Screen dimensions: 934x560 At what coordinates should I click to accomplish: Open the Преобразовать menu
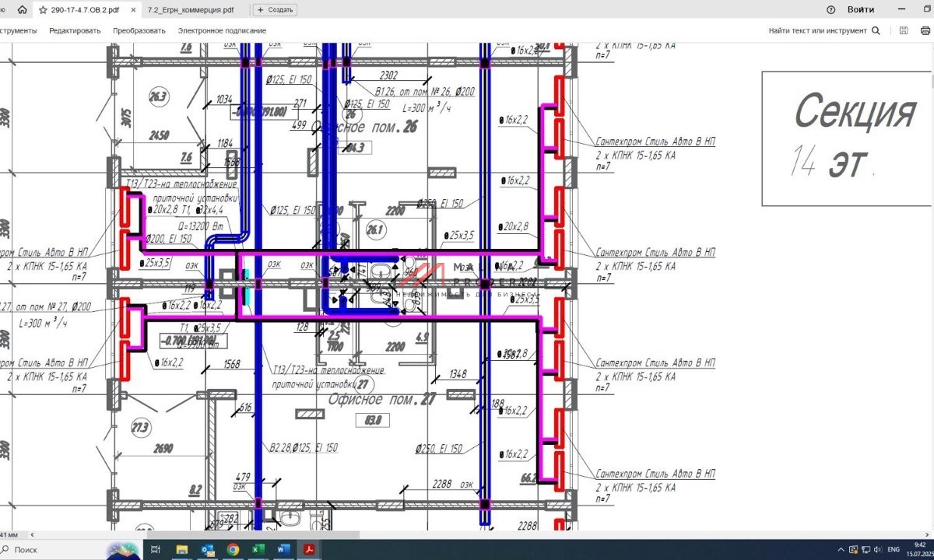point(139,30)
